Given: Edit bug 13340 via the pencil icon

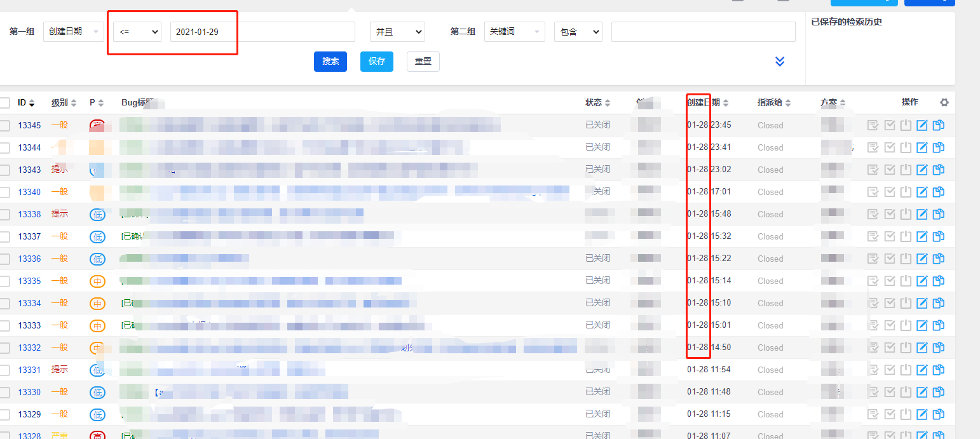Looking at the screenshot, I should 922,192.
